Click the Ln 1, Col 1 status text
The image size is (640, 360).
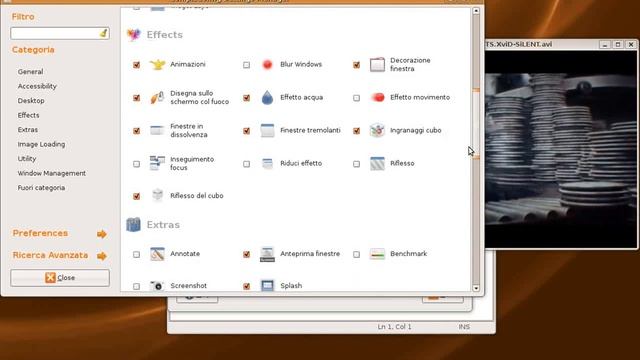[x=394, y=327]
